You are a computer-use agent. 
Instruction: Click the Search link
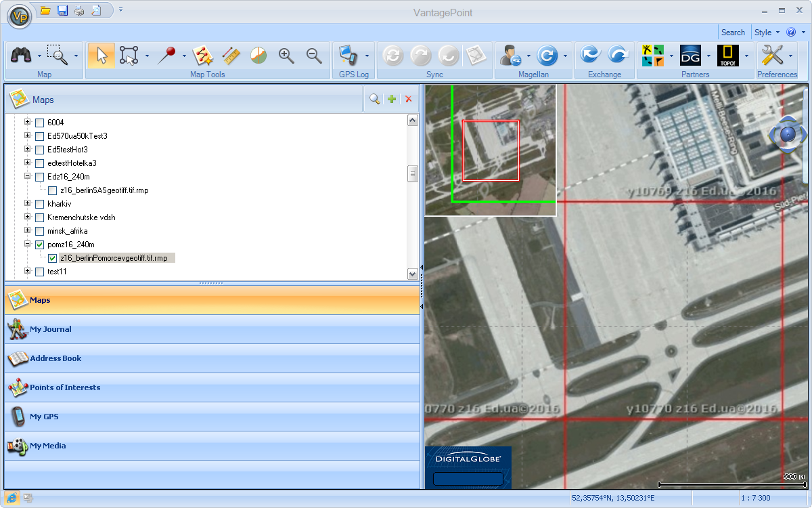pos(733,33)
